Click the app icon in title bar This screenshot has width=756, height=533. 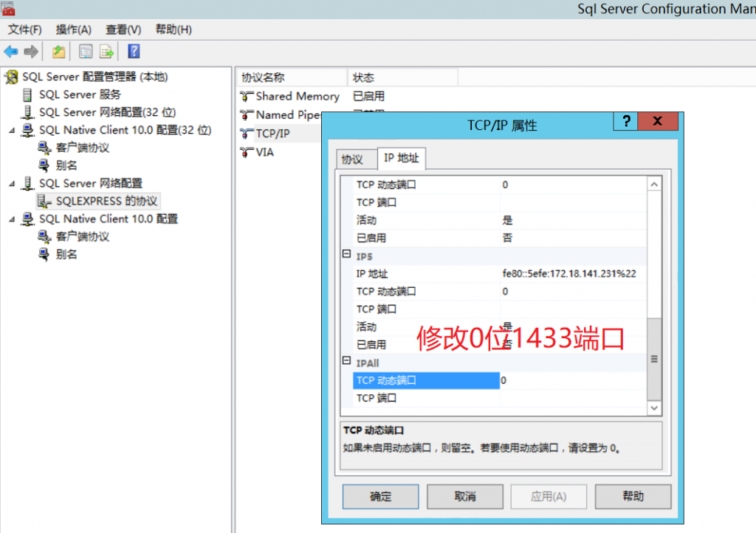(x=8, y=9)
